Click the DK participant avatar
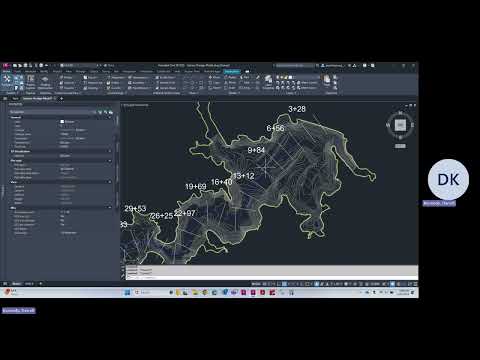 coord(448,180)
